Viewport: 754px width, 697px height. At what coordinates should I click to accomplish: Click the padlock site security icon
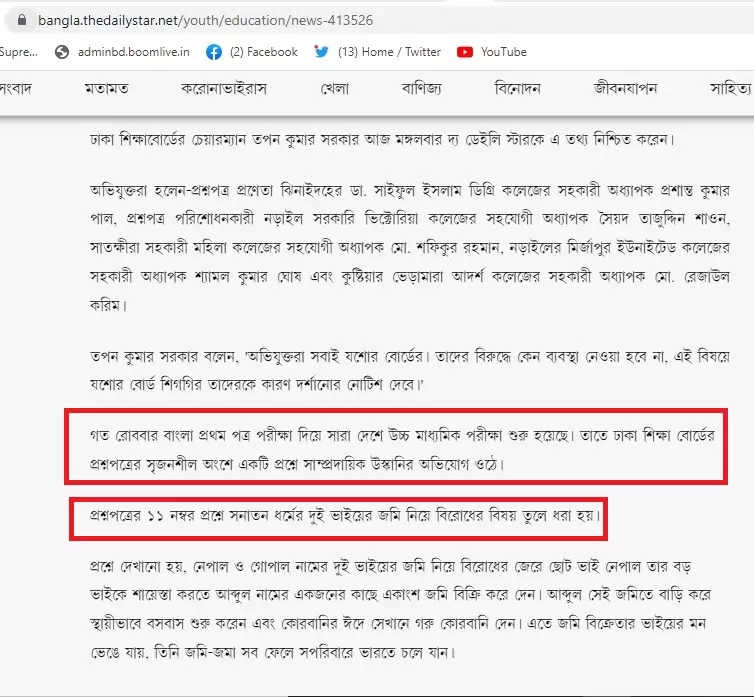[15, 19]
